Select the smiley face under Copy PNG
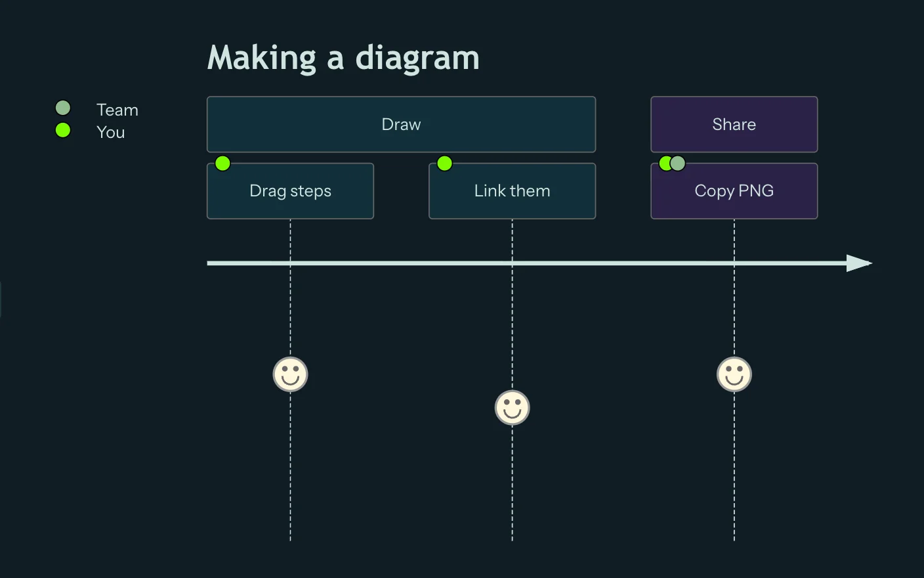Screen dimensions: 924x578 click(734, 374)
